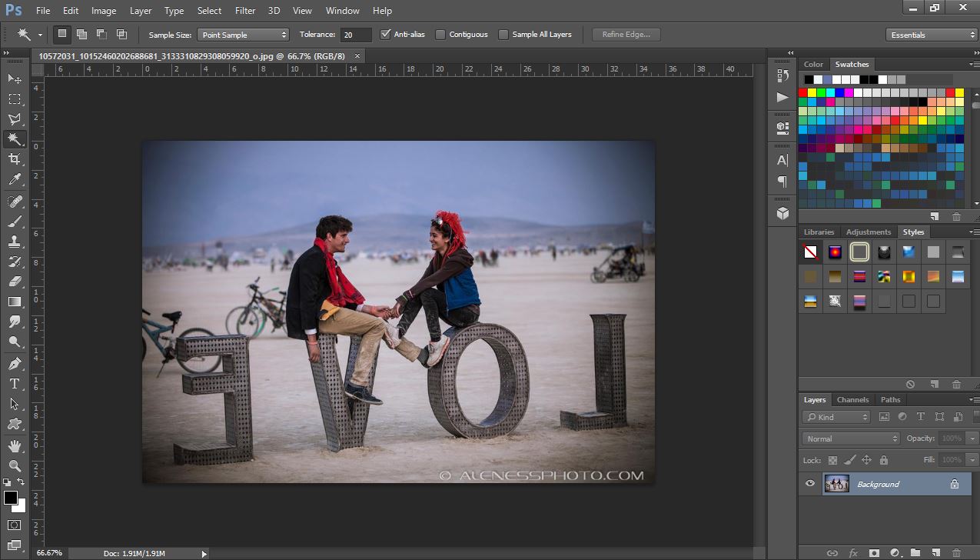Select the Eyedropper tool

[x=15, y=180]
